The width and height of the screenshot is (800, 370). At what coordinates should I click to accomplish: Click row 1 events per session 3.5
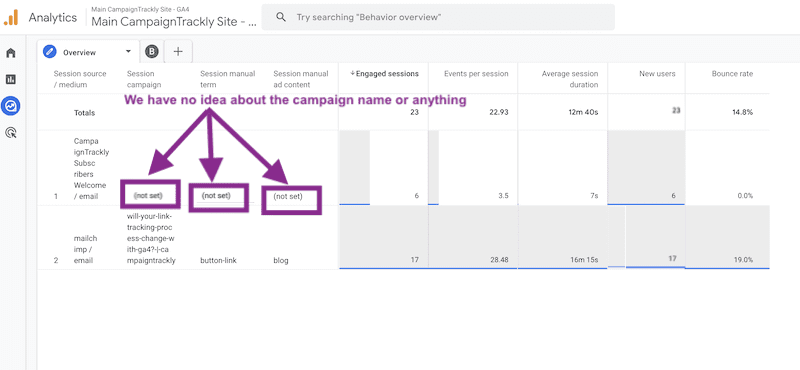[503, 195]
